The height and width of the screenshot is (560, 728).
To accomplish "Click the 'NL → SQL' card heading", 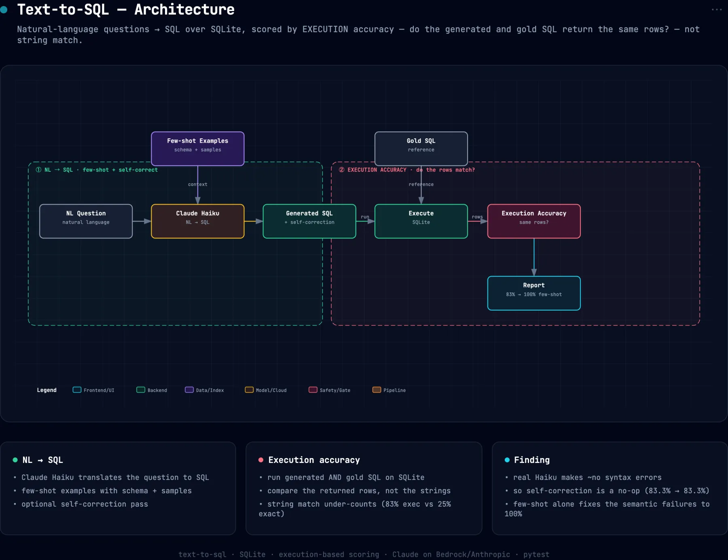I will click(42, 460).
